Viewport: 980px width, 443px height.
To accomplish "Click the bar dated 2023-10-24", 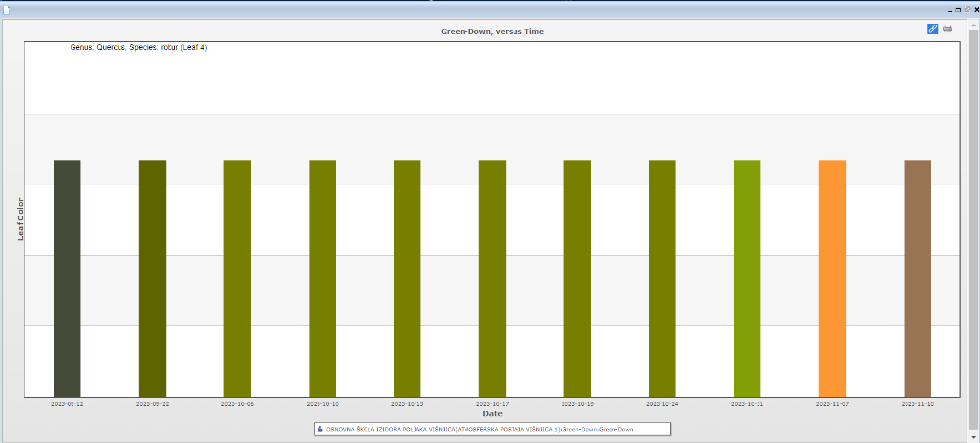I will pos(661,277).
